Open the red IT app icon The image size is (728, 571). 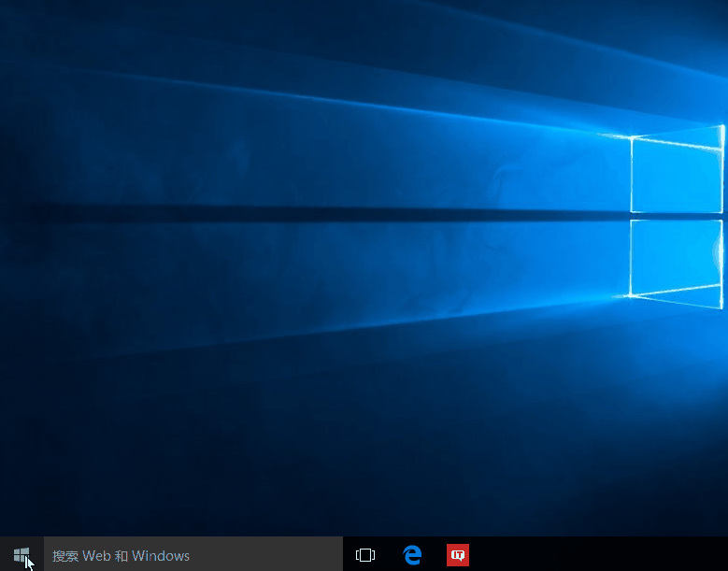(x=458, y=555)
